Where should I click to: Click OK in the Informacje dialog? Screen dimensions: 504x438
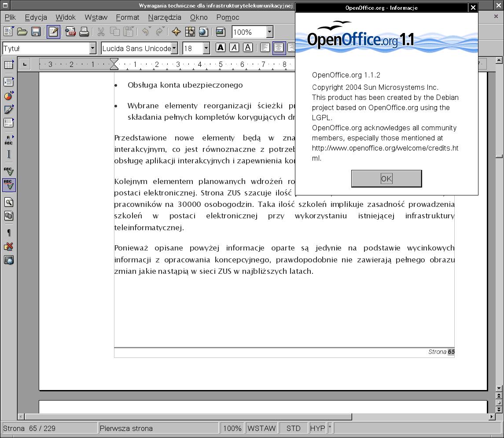point(386,179)
